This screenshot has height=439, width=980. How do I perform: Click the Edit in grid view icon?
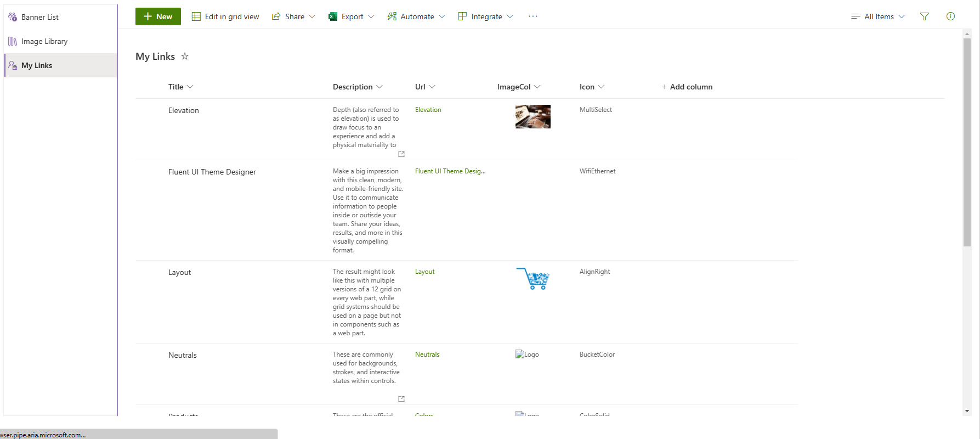click(196, 16)
